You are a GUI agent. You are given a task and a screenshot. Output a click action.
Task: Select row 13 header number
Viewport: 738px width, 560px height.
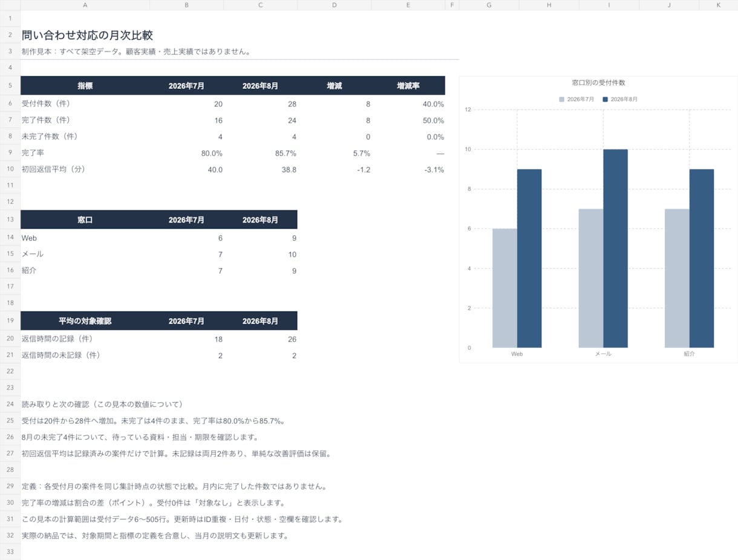pyautogui.click(x=10, y=220)
